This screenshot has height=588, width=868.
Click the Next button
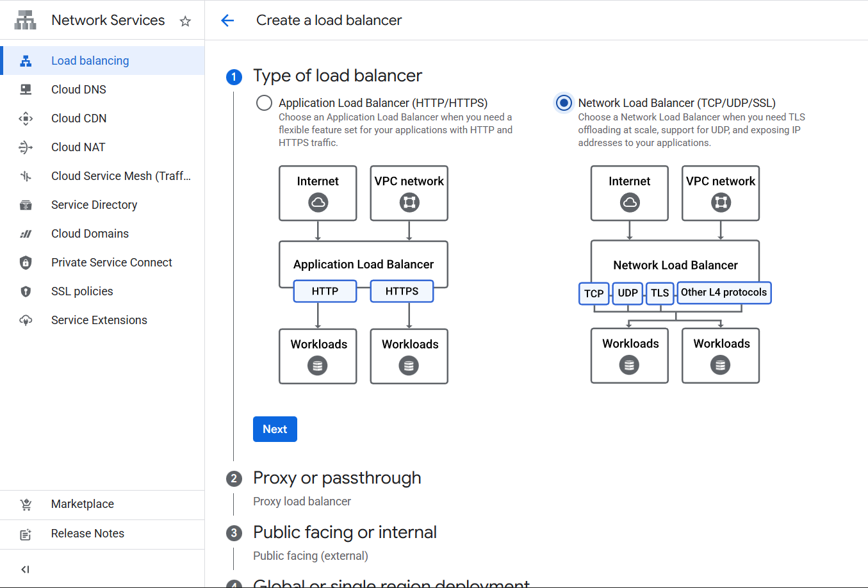tap(275, 429)
